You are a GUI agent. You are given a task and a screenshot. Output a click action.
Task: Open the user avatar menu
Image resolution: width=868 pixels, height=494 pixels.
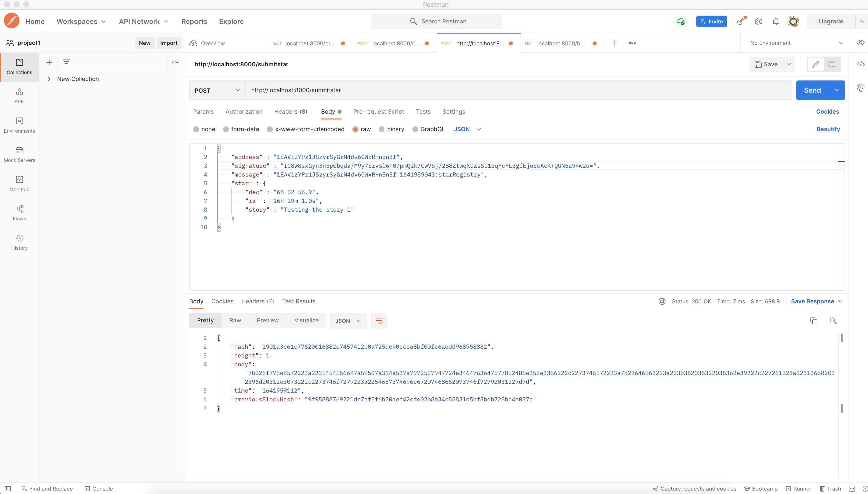coord(793,21)
